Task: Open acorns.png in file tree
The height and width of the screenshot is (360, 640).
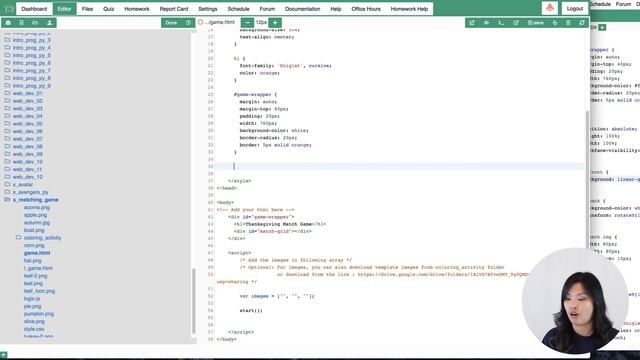Action: point(37,207)
